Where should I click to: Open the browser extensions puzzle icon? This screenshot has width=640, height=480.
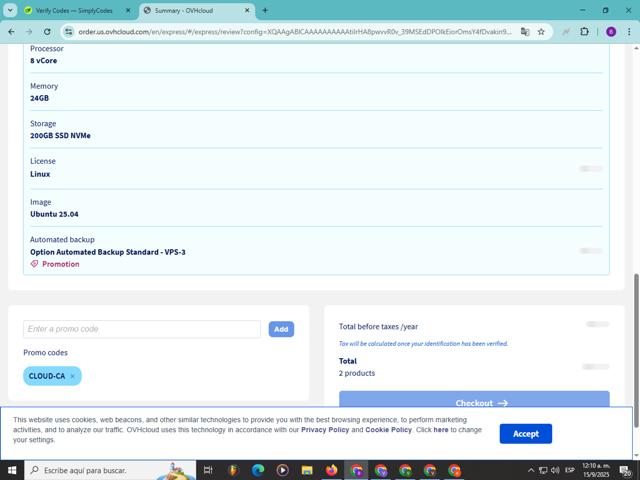pos(584,31)
